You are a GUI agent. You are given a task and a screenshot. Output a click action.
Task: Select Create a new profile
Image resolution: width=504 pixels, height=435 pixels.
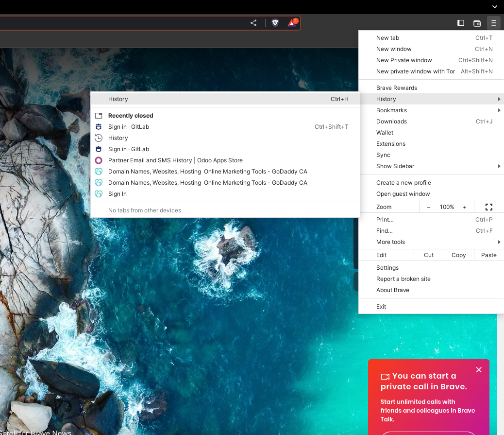431,183
